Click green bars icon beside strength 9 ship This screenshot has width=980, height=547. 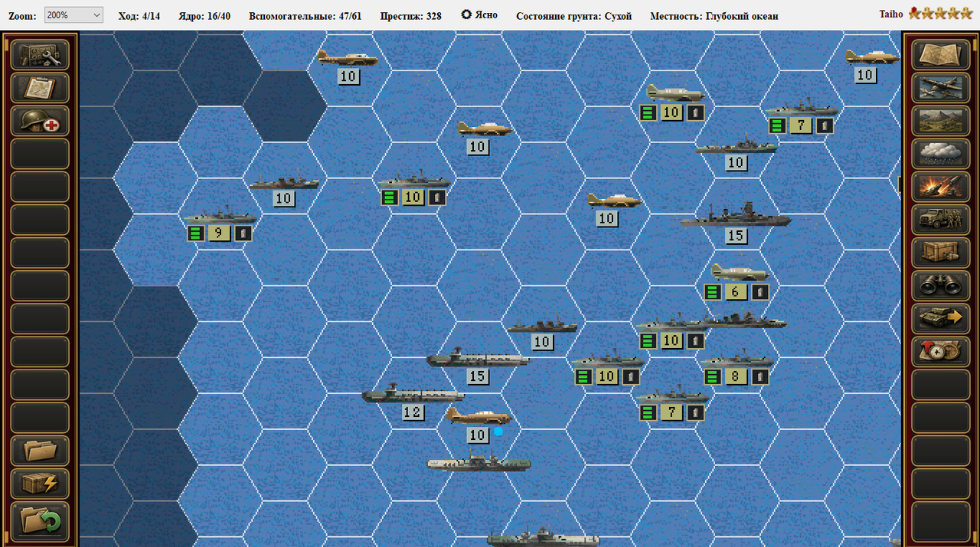pyautogui.click(x=196, y=233)
